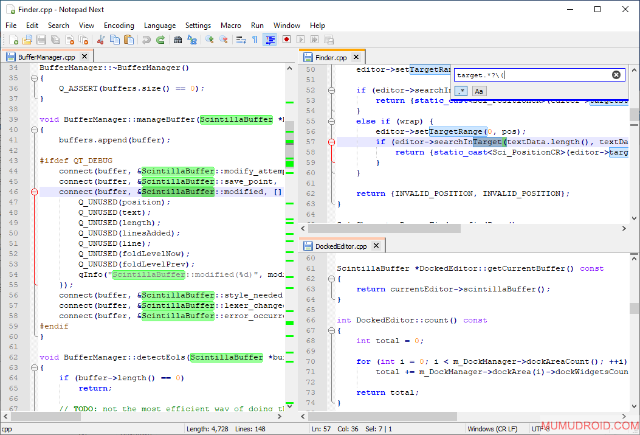
Task: Open the Macro menu
Action: [231, 25]
